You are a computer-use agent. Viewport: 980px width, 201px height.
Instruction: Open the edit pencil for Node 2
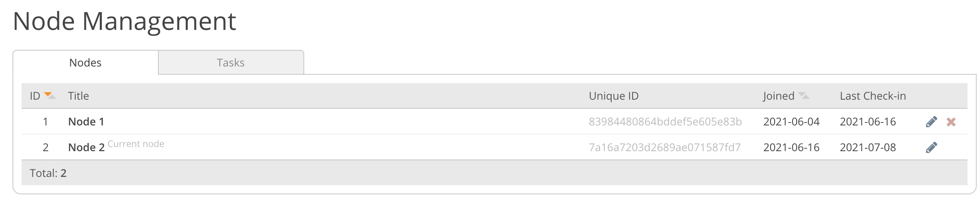(931, 147)
